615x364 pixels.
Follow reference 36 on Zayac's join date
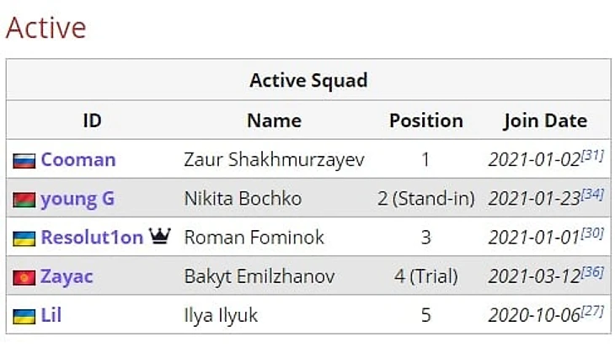(592, 272)
